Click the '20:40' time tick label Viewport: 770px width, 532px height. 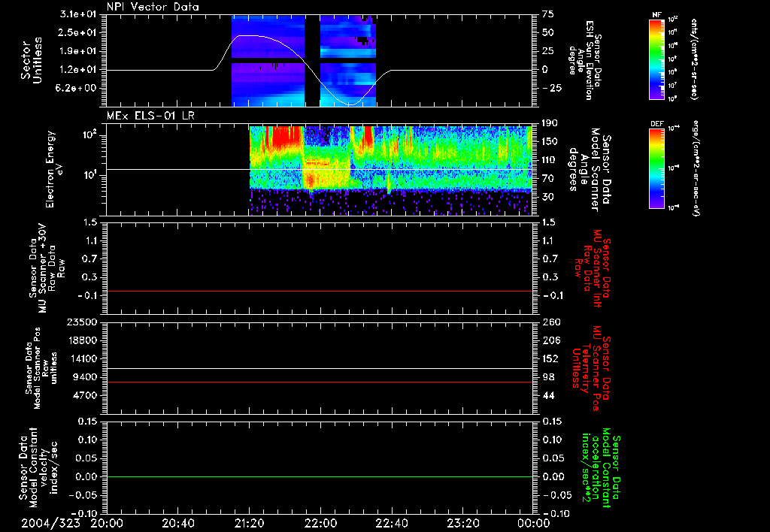click(179, 524)
